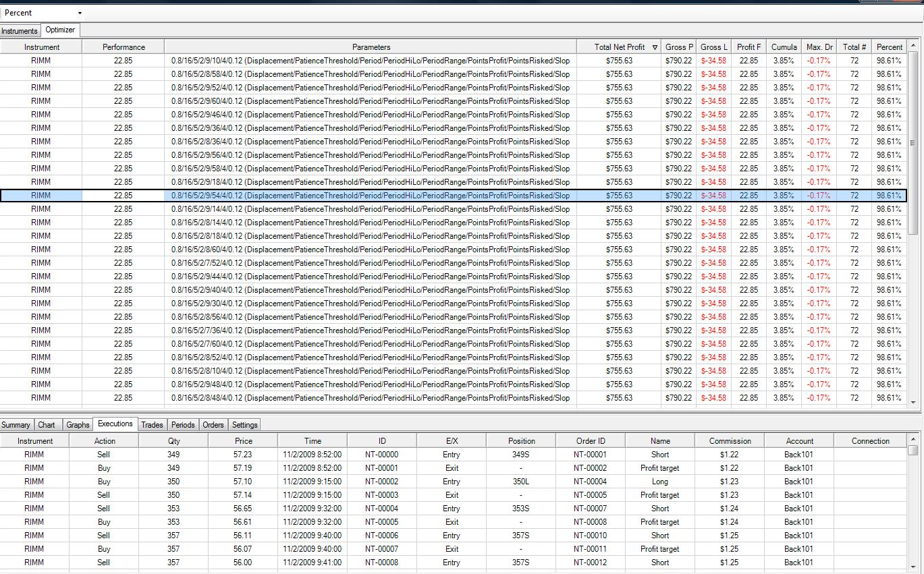
Task: Select execution row with ID NT-00001
Action: click(454, 468)
